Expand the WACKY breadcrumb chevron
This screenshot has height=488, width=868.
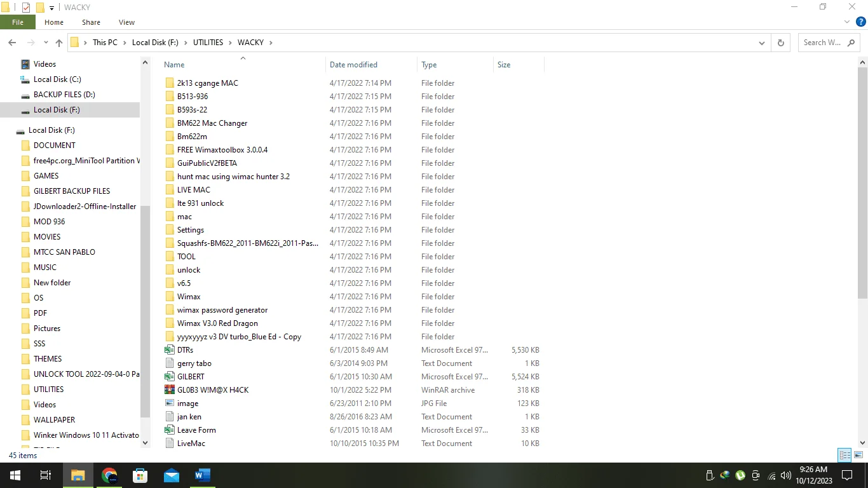tap(271, 43)
